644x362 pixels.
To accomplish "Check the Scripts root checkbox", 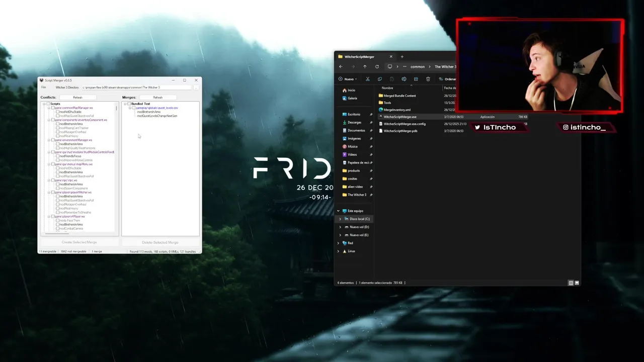I will click(x=48, y=104).
